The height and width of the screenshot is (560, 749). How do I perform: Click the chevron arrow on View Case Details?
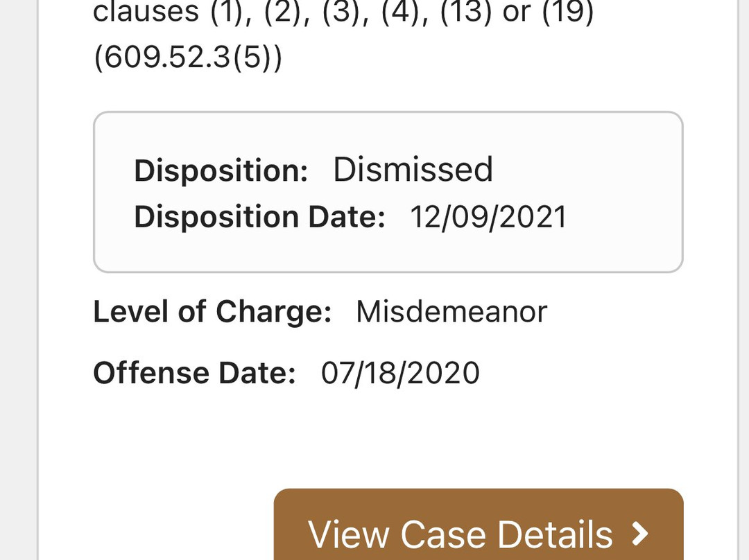[641, 534]
